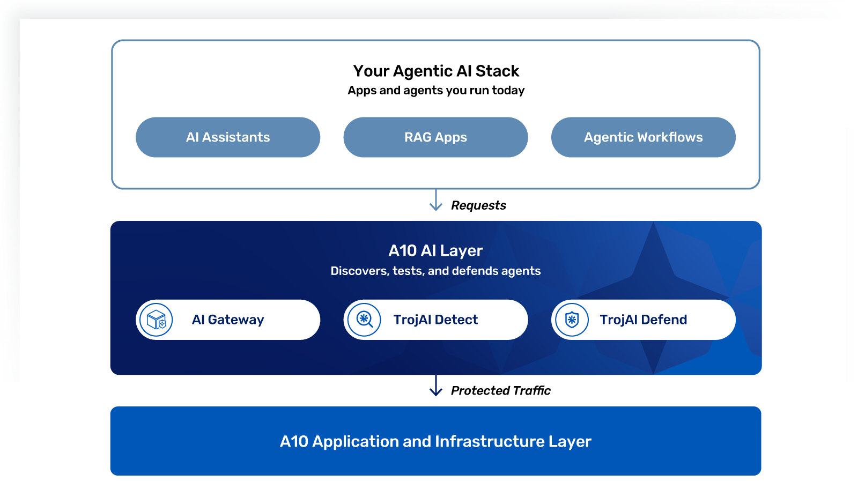Click the A10 Application and Infrastructure Layer bar
Image resolution: width=865 pixels, height=504 pixels.
pyautogui.click(x=435, y=441)
